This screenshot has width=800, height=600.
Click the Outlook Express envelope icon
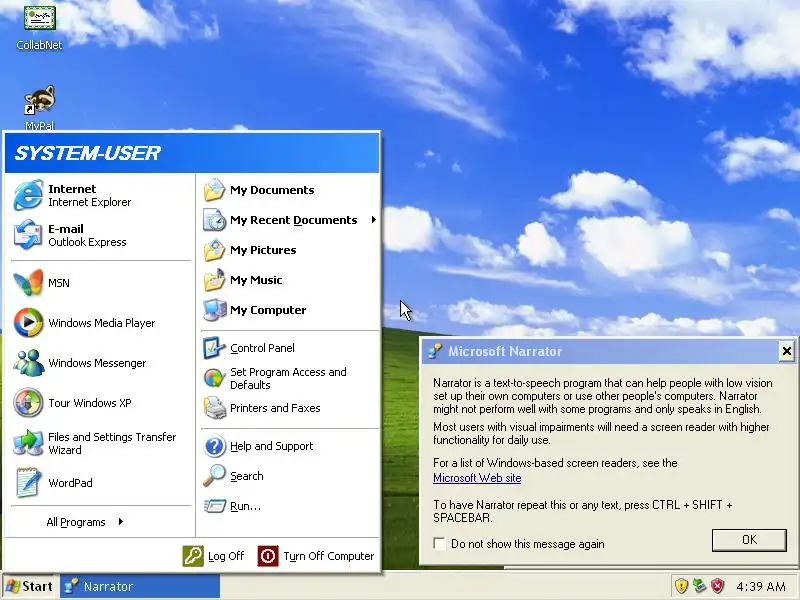[x=28, y=235]
